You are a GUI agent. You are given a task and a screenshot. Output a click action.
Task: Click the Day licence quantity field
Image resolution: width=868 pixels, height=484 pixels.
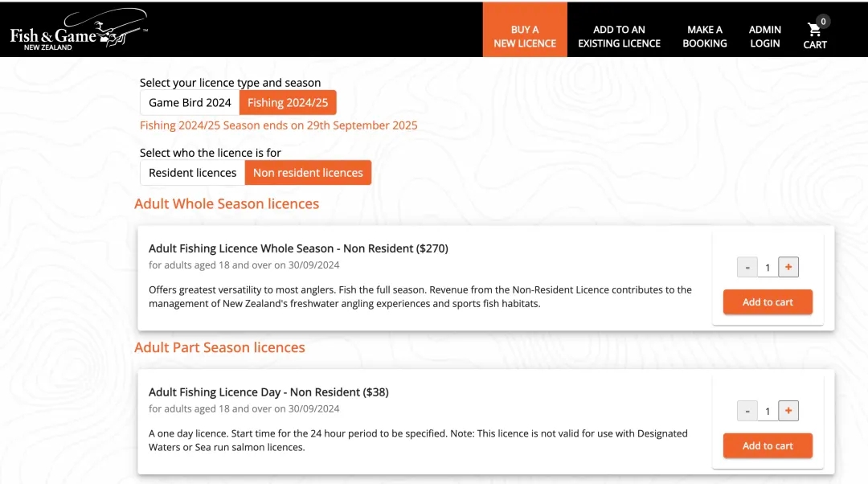point(768,411)
